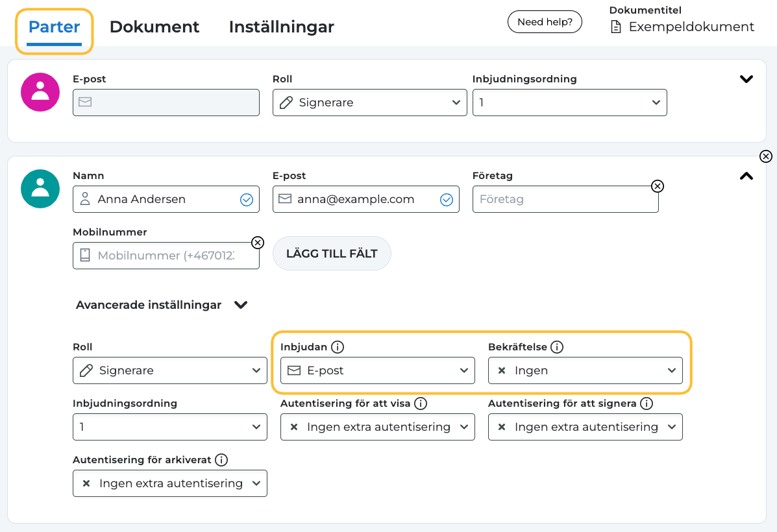Click the info icon next to Inbjudan

point(338,347)
